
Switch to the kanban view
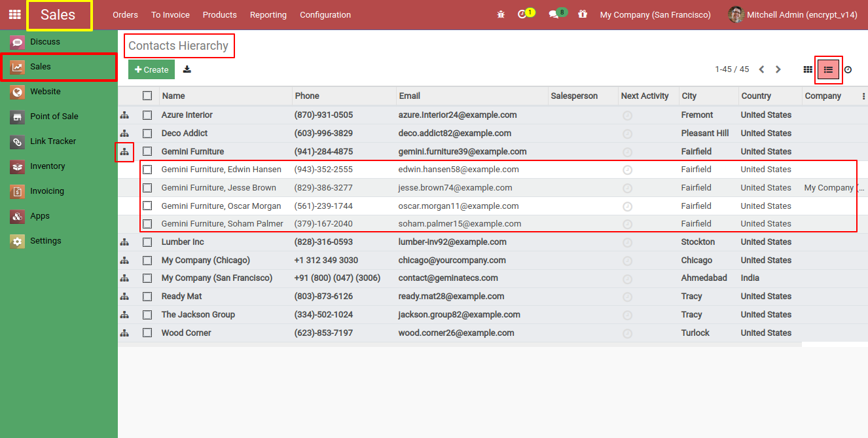coord(808,69)
